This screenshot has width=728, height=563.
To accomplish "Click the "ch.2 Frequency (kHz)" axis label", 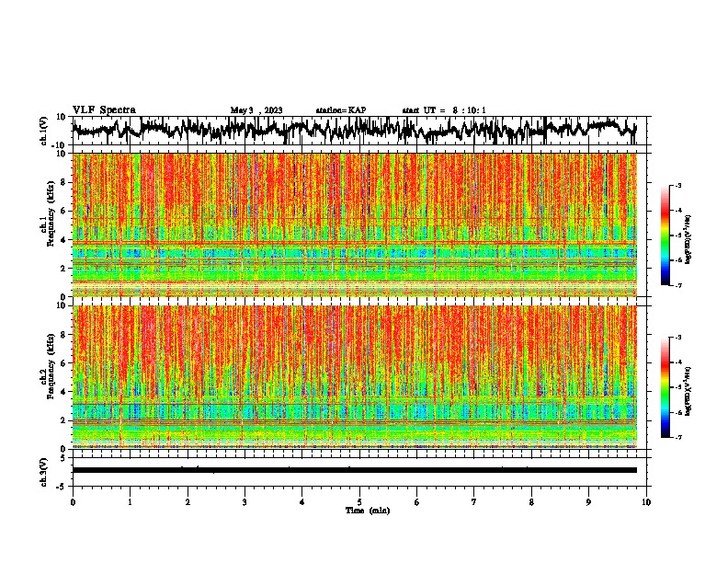I will click(x=49, y=367).
